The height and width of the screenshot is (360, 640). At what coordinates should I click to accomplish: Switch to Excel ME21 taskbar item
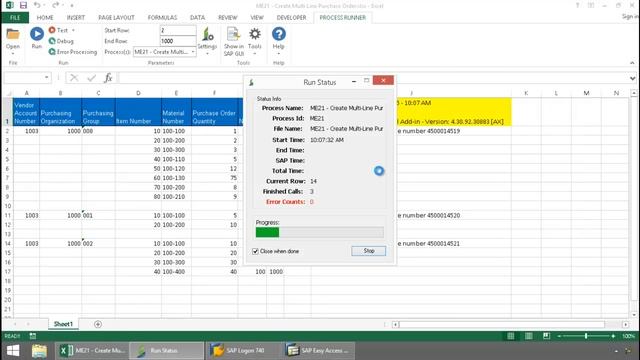tap(92, 351)
